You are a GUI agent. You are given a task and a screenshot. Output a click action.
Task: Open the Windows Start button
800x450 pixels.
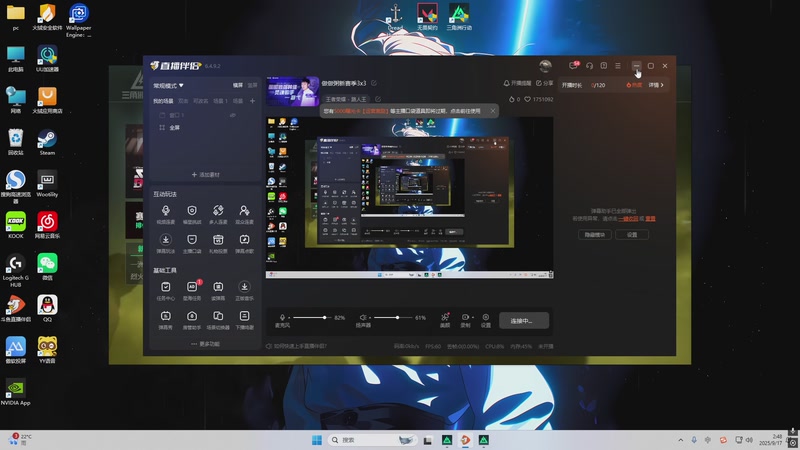coord(317,440)
